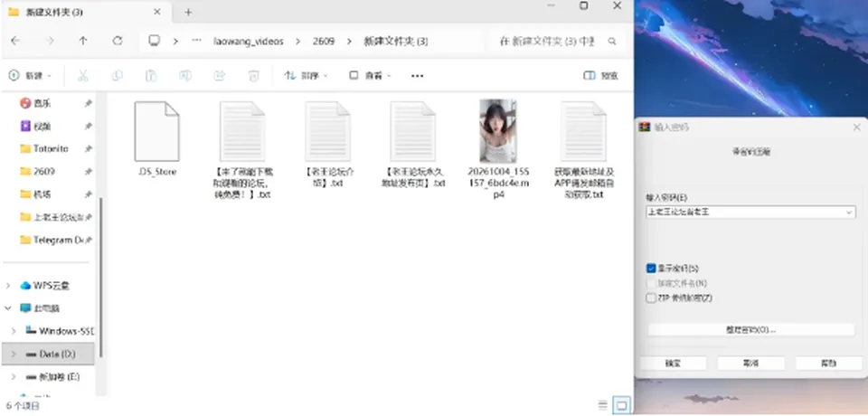Toggle the 显示密码 checkbox

651,268
